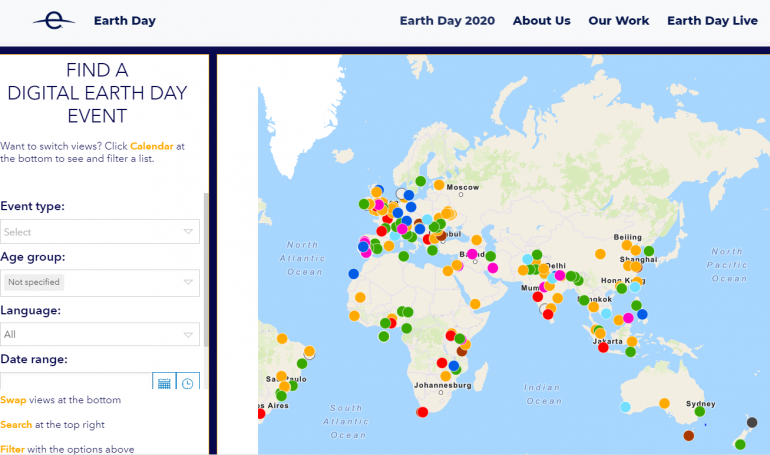770x455 pixels.
Task: Open the date range clock time picker
Action: point(188,381)
